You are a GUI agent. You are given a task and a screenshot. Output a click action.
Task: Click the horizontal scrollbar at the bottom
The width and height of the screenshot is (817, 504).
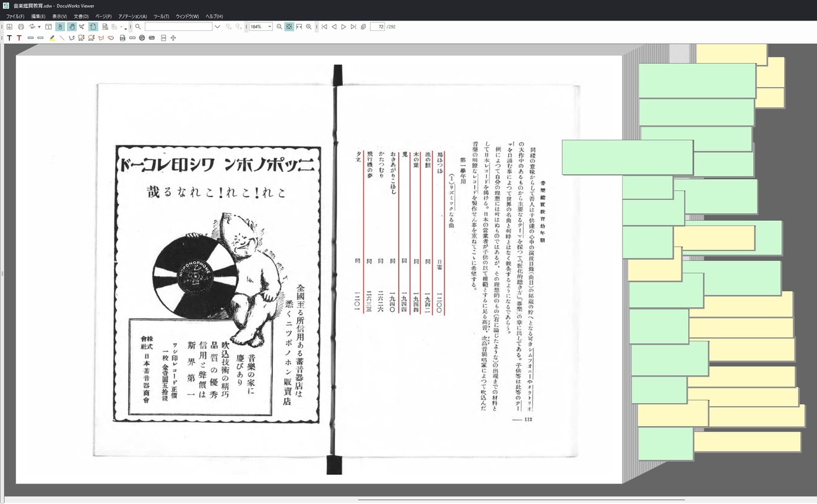coord(521,499)
